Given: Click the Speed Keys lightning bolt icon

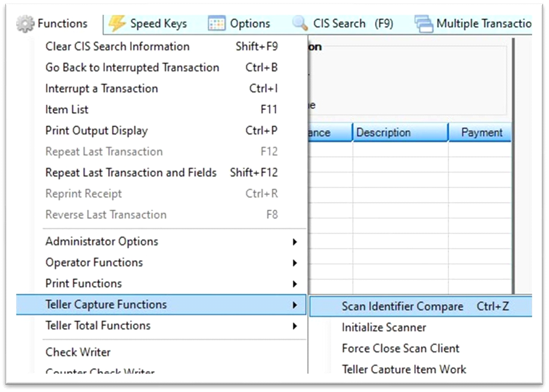Looking at the screenshot, I should coord(117,24).
